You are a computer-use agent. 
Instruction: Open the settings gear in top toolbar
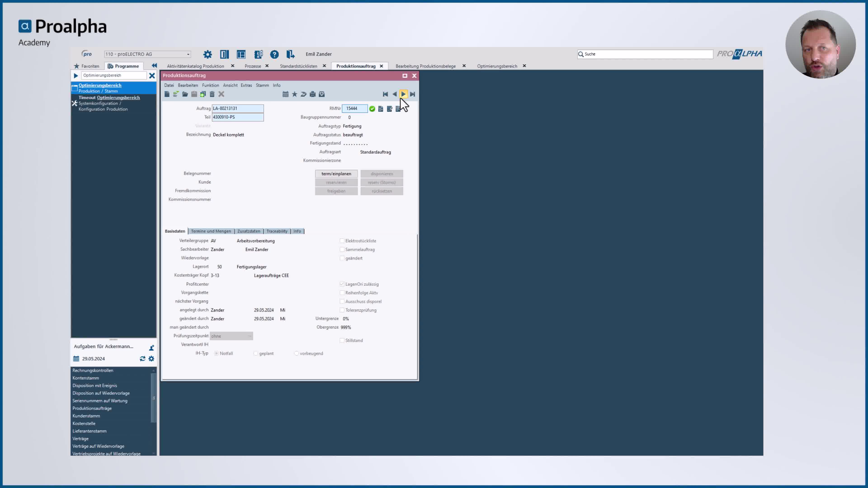click(x=208, y=54)
